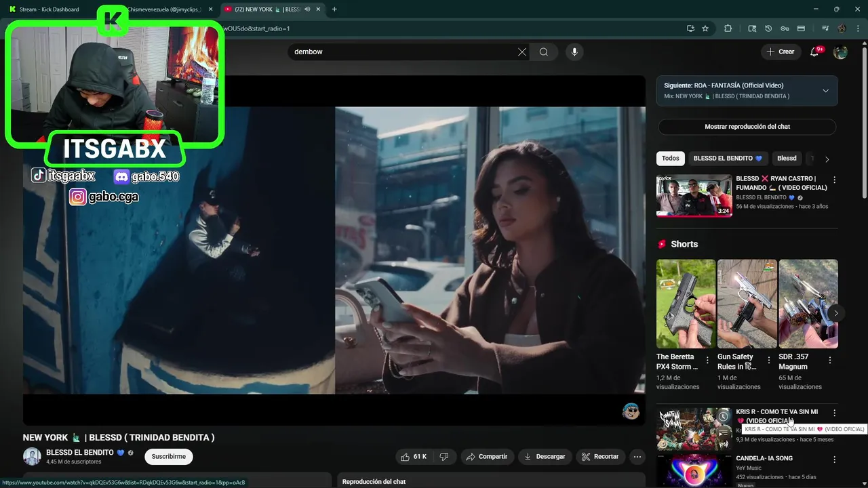The height and width of the screenshot is (488, 868).
Task: Open the YouTube account avatar menu
Action: pyautogui.click(x=840, y=52)
